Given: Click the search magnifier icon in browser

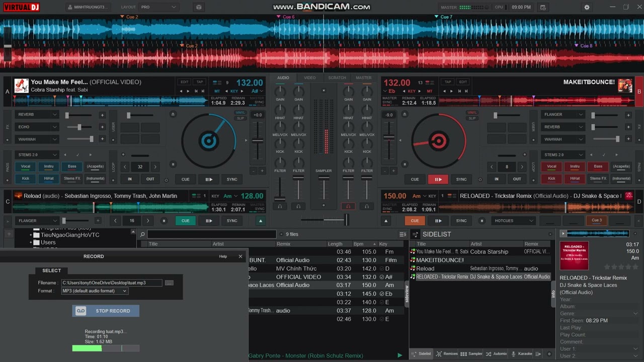Looking at the screenshot, I should [142, 234].
